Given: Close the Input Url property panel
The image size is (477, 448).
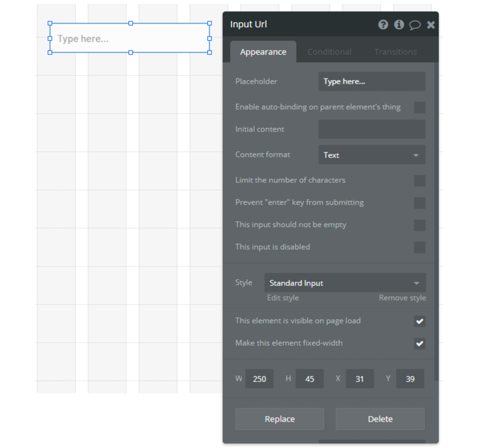Looking at the screenshot, I should coord(431,25).
